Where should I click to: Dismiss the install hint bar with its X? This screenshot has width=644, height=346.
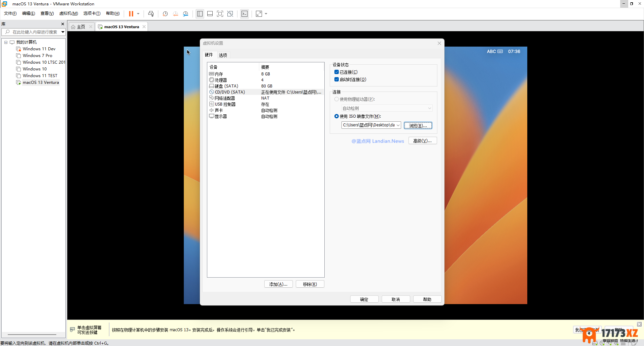(639, 324)
